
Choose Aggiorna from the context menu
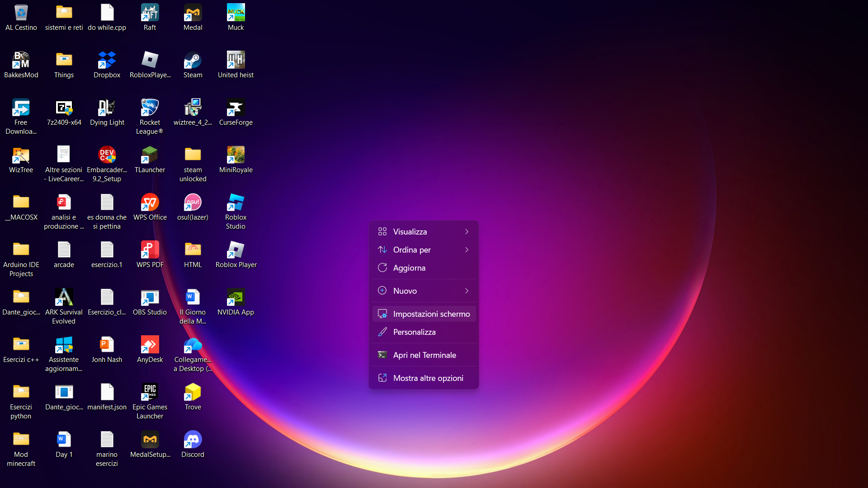point(409,267)
